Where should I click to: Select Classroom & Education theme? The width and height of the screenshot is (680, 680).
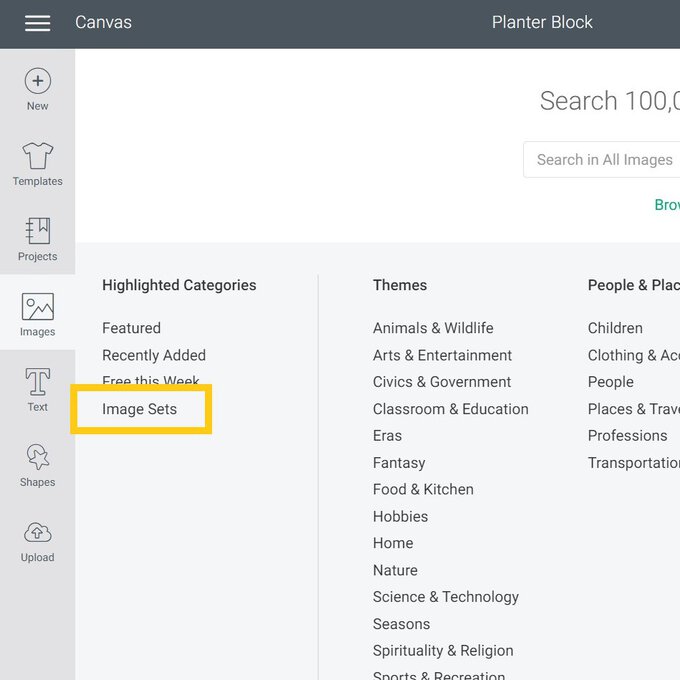(450, 409)
